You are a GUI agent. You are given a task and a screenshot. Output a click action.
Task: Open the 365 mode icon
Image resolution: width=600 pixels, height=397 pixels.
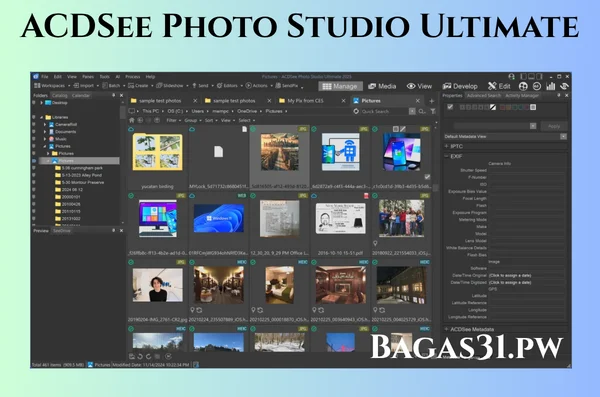pos(536,86)
